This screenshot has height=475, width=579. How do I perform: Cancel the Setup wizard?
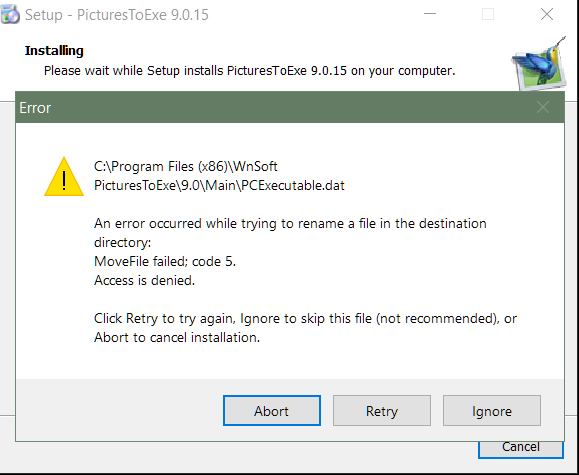point(521,448)
